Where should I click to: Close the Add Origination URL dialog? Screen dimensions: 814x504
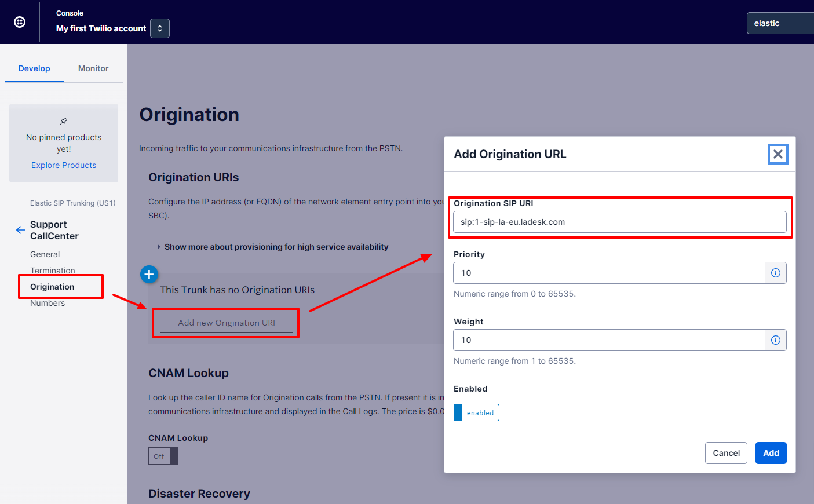pyautogui.click(x=778, y=154)
